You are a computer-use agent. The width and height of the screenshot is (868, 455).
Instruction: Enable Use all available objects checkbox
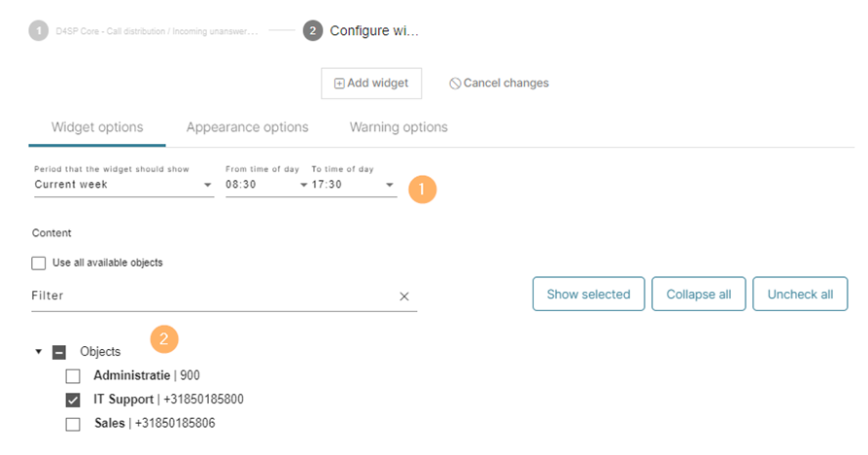(39, 262)
